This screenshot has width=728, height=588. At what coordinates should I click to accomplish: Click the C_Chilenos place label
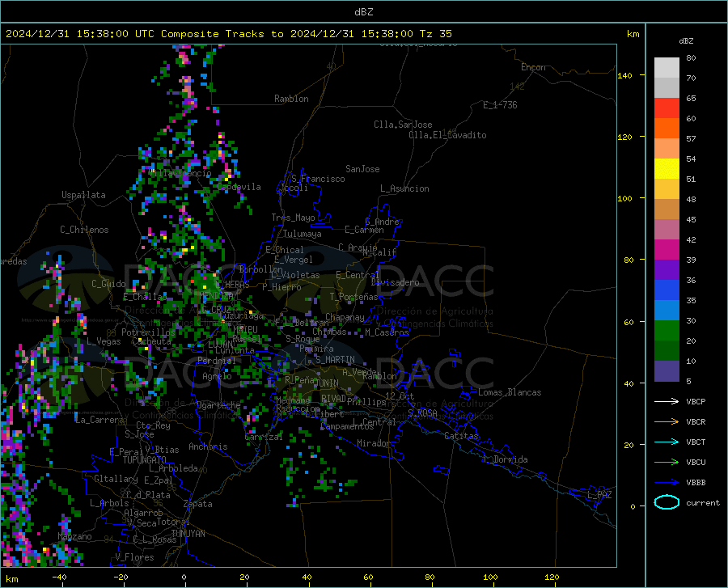pyautogui.click(x=84, y=230)
